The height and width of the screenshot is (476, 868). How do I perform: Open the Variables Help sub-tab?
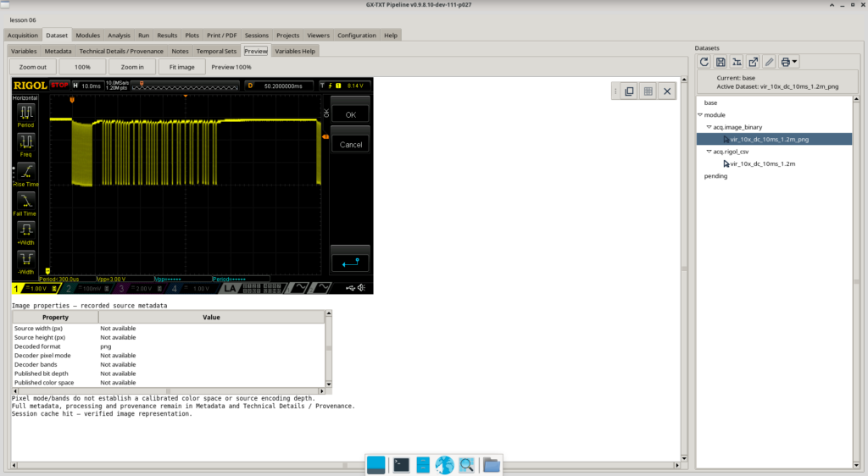click(295, 51)
